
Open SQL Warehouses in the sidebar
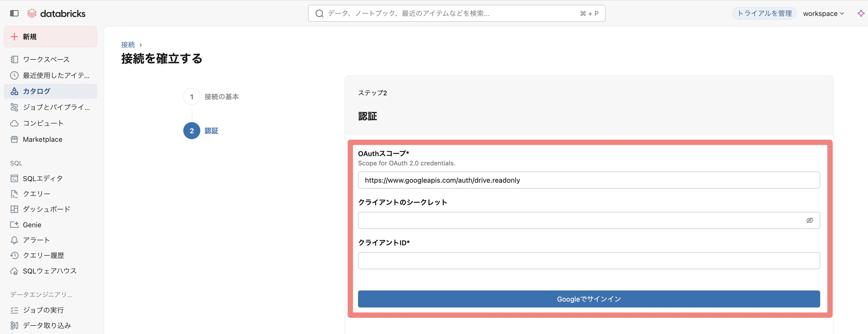tap(49, 271)
